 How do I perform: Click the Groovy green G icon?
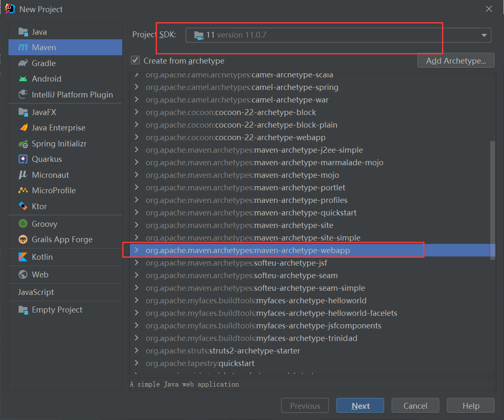click(x=23, y=224)
